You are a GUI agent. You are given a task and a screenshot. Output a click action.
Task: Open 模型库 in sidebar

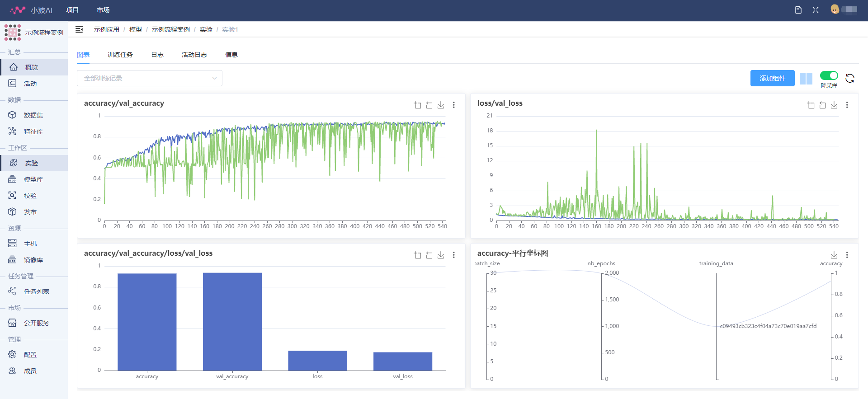tap(34, 179)
